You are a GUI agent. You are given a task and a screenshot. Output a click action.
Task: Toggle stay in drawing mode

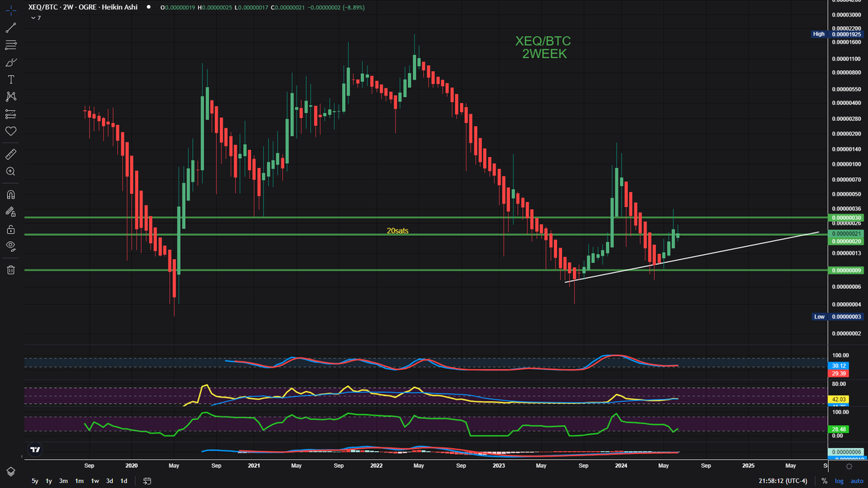10,212
